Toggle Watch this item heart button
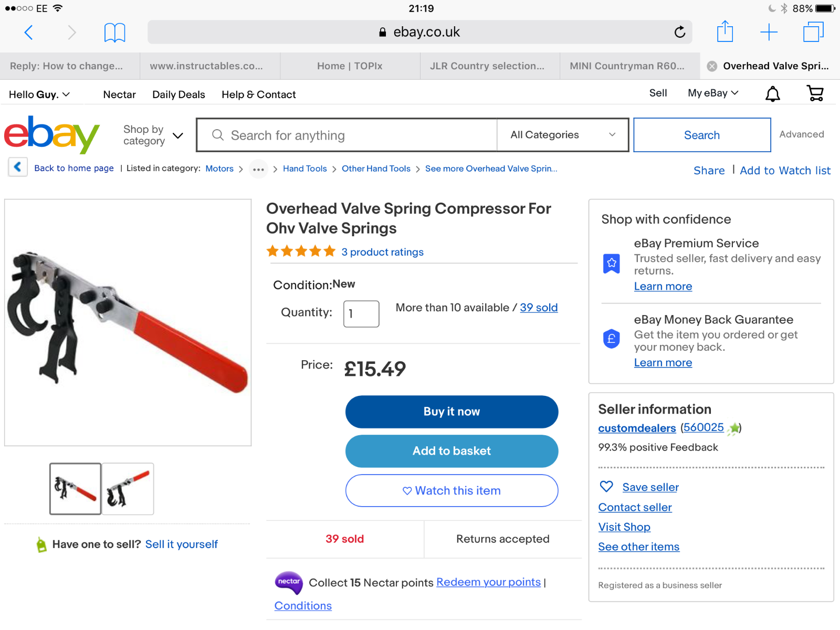 451,490
